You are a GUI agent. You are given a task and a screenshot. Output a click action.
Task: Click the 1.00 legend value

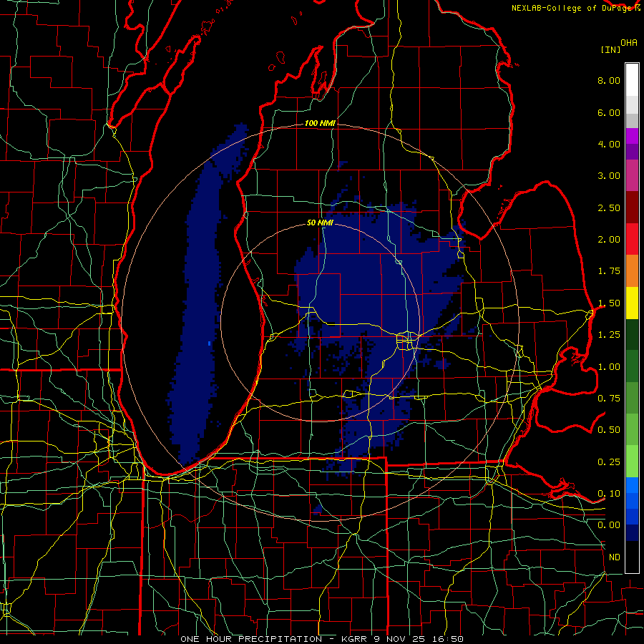[x=609, y=367]
